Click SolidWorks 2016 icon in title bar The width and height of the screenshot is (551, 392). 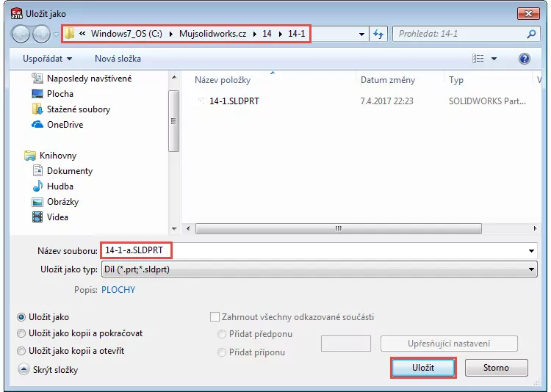(x=16, y=13)
